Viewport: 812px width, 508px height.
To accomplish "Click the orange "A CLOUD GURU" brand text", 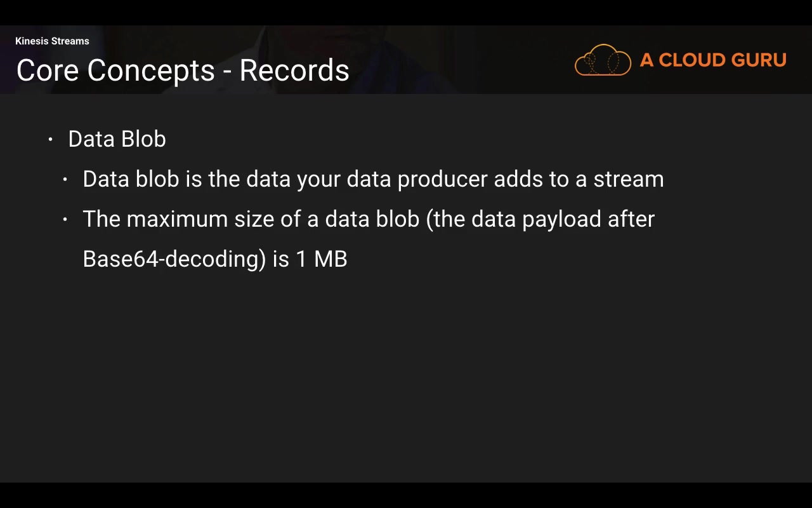I will 713,60.
